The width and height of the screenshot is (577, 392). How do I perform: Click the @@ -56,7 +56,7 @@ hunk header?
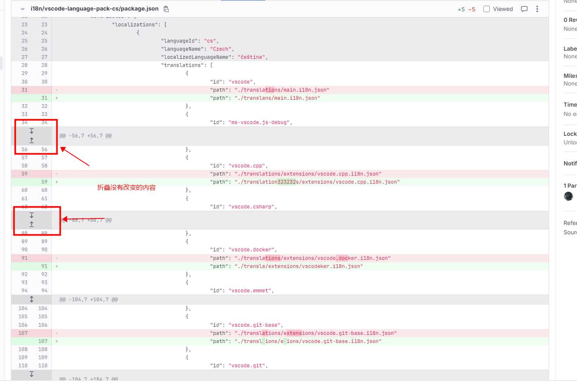click(x=86, y=136)
